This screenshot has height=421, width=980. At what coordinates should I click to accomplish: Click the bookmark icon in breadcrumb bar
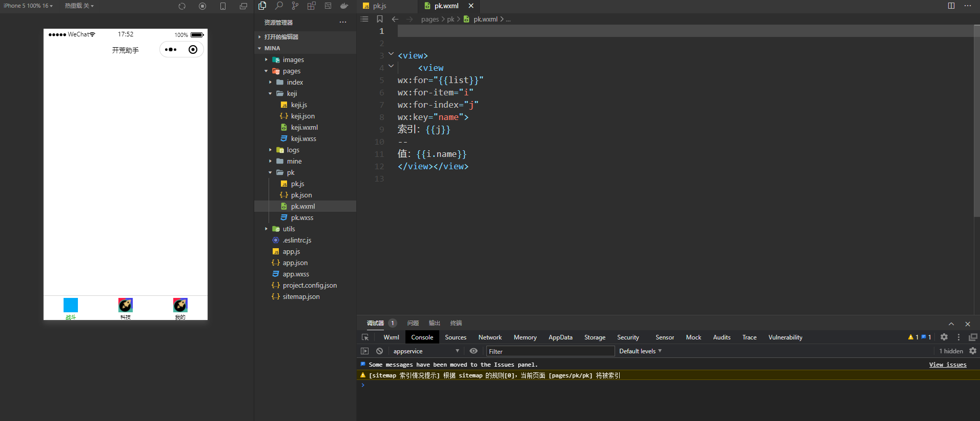(x=380, y=19)
